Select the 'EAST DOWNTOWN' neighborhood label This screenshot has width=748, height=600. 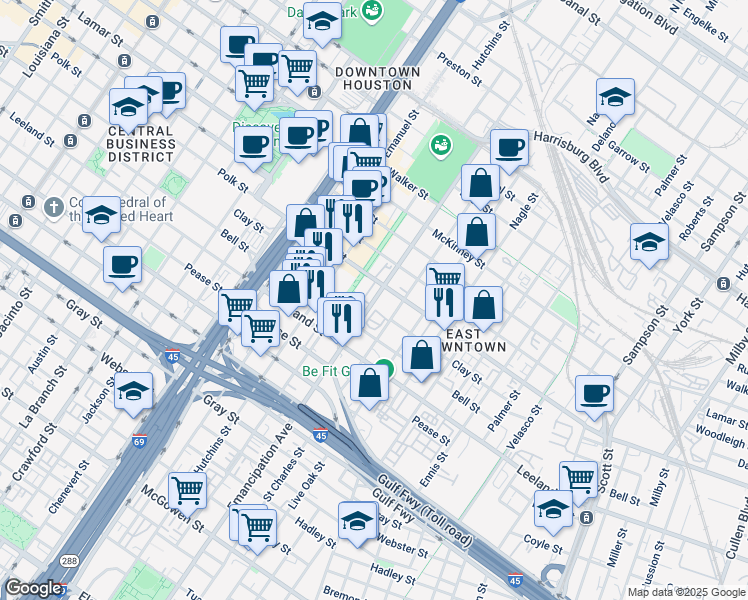[x=471, y=341]
